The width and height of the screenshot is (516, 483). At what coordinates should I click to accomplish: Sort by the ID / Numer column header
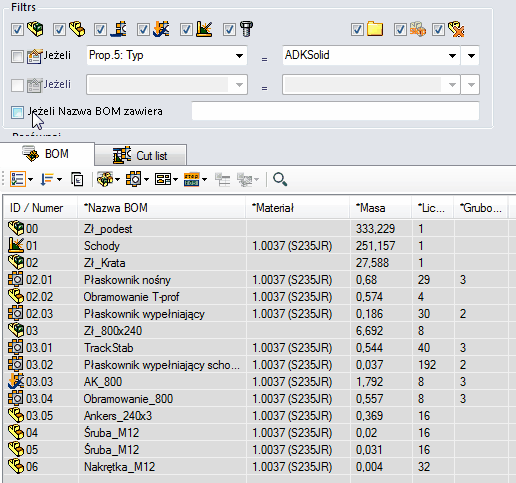click(x=41, y=208)
